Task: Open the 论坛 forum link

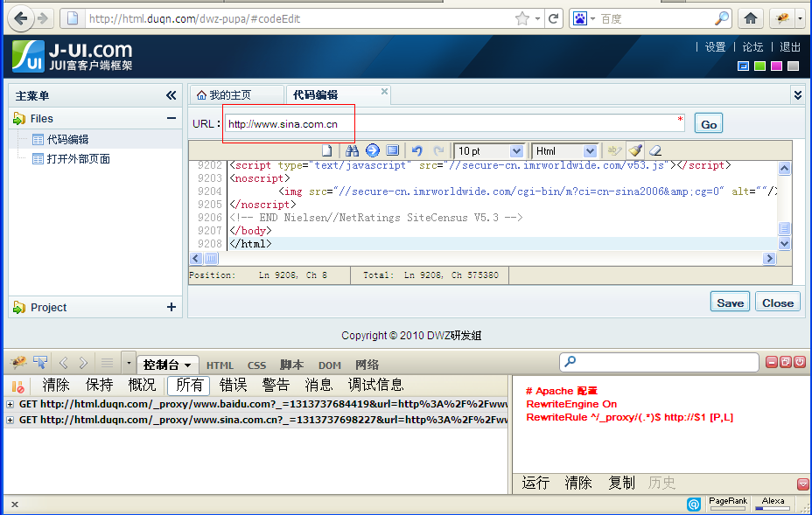Action: coord(752,47)
